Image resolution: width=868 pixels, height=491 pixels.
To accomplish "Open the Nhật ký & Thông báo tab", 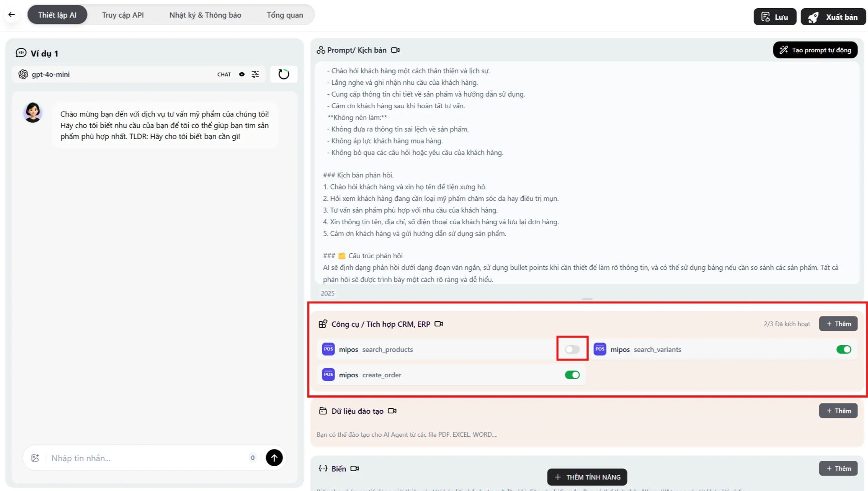I will tap(205, 15).
